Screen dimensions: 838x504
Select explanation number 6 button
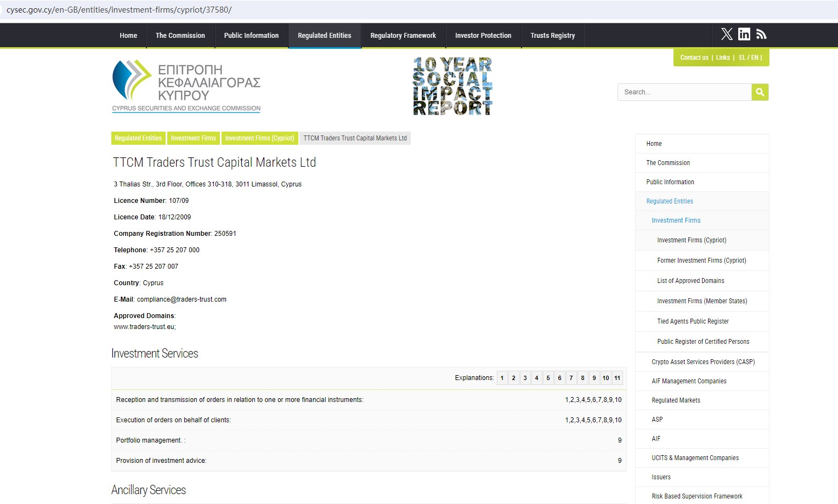tap(559, 378)
